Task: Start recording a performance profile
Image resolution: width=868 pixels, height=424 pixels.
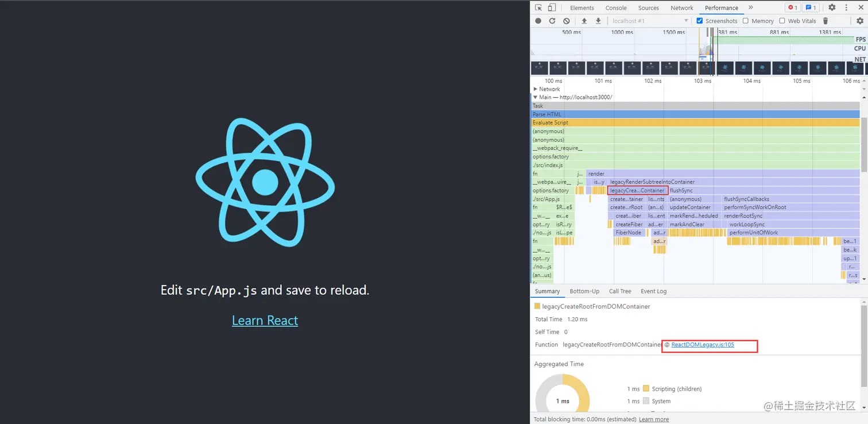Action: [x=538, y=21]
